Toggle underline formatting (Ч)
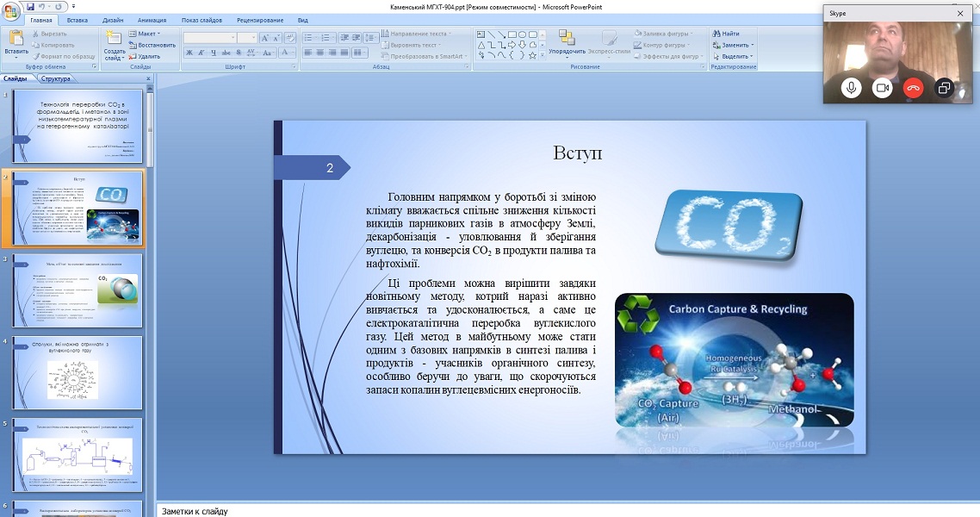This screenshot has height=517, width=980. click(213, 53)
